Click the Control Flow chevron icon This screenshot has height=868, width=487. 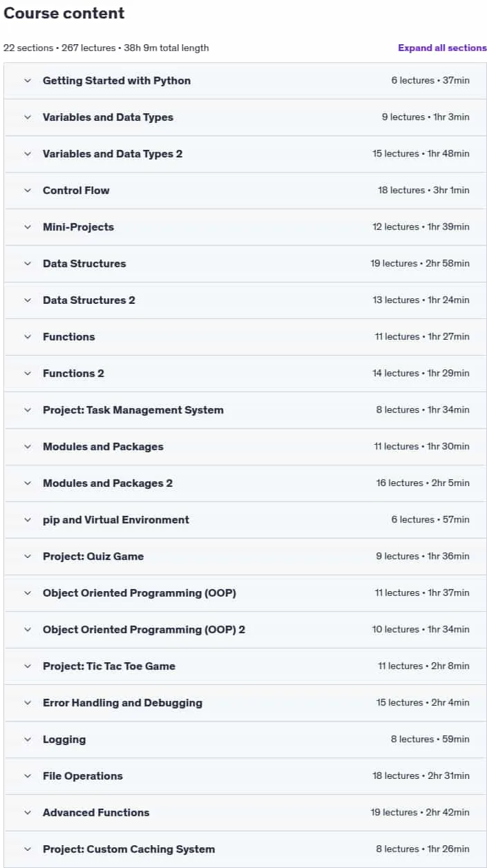tap(28, 191)
